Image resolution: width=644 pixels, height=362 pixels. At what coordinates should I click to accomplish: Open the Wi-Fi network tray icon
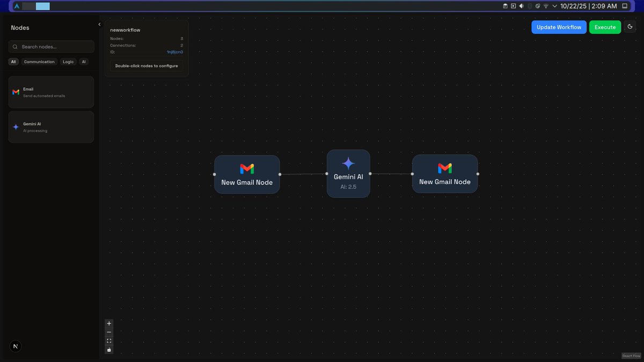546,6
